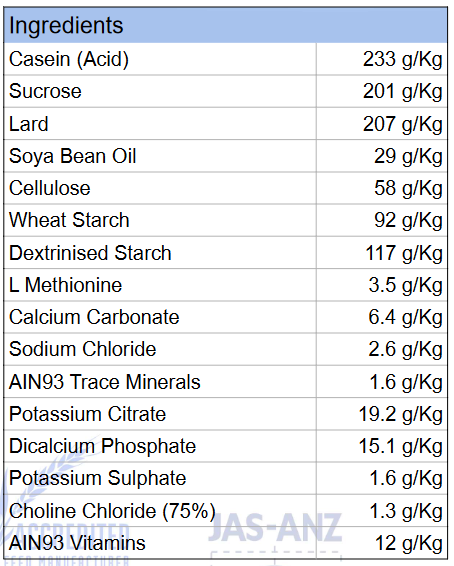Screen dimensions: 454x566
Task: Select the Soya Bean Oil row
Action: coord(226,156)
